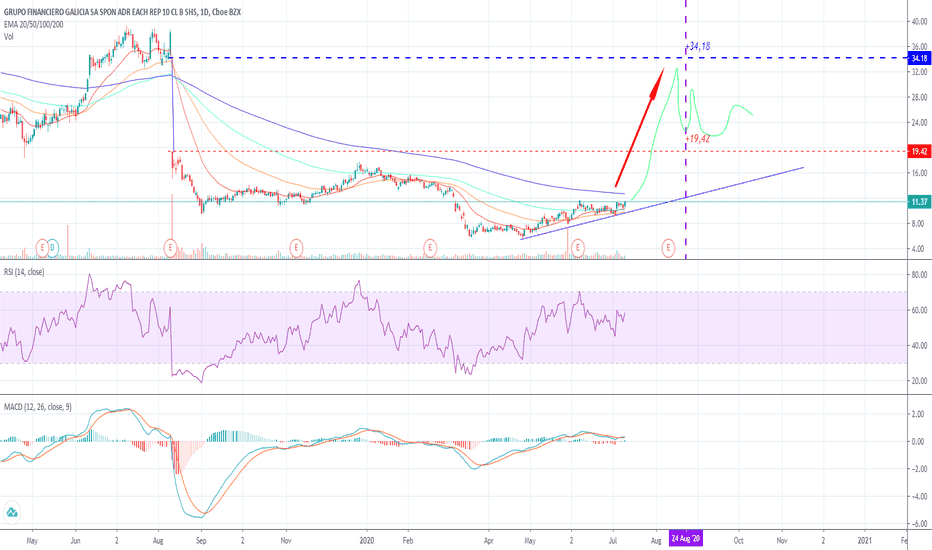Viewport: 932px width, 550px height.
Task: Click the 0.00 MACD axis value
Action: pos(919,441)
